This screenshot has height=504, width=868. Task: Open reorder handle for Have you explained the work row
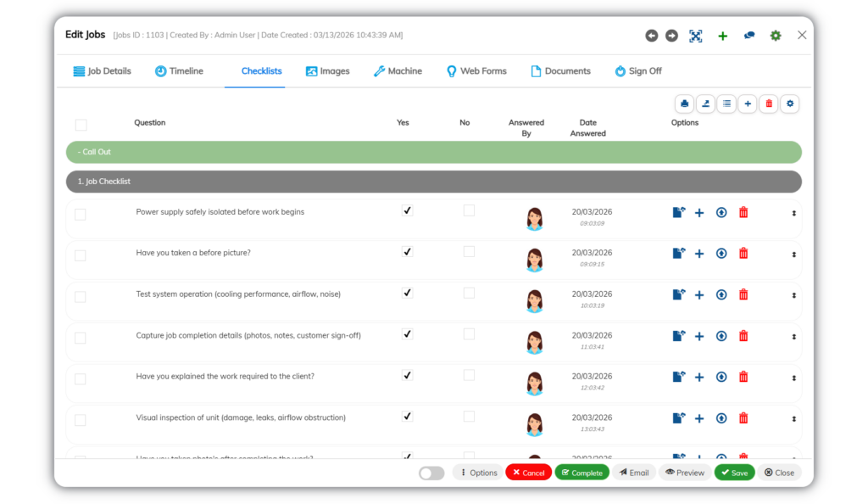point(793,378)
